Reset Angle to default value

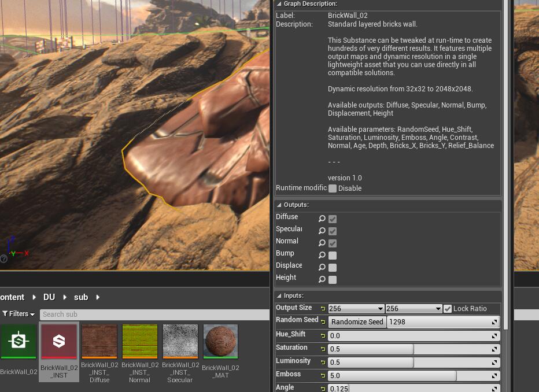tap(323, 389)
